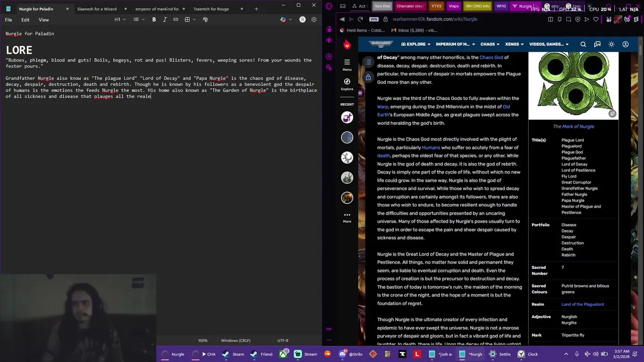Add a new Notepad tab
This screenshot has width=644, height=362.
pyautogui.click(x=256, y=9)
